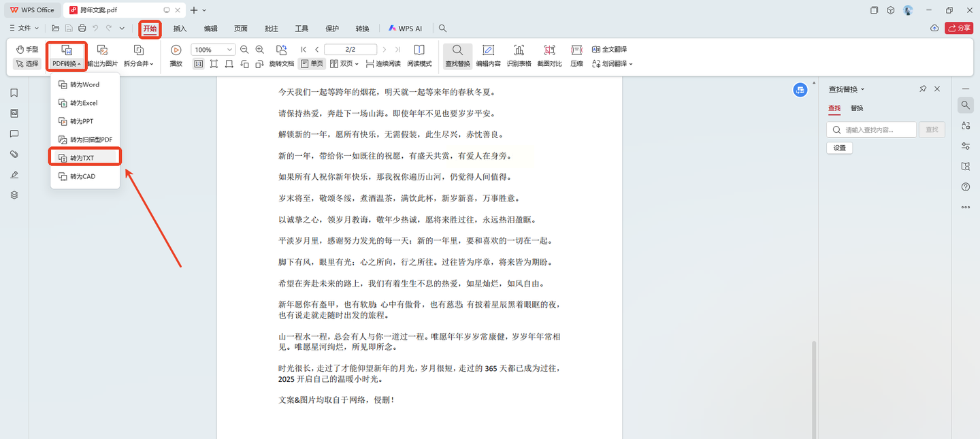Expand the Double Page (双页) dropdown arrow
This screenshot has width=980, height=439.
click(x=358, y=64)
